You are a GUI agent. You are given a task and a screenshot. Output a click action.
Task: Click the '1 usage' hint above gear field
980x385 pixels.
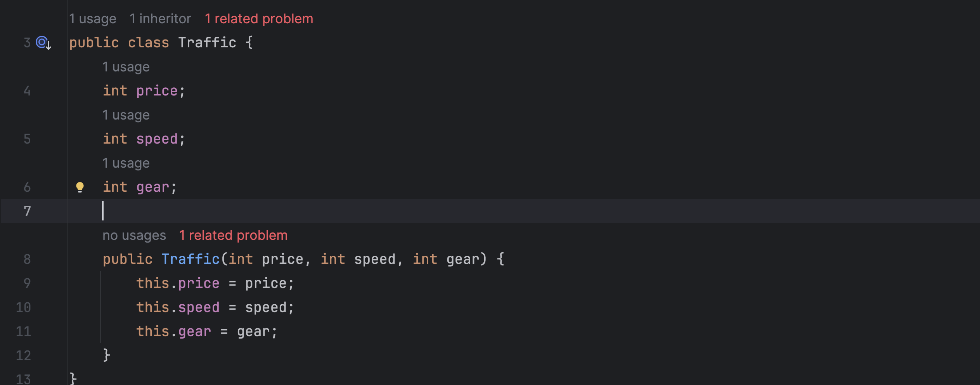tap(126, 163)
